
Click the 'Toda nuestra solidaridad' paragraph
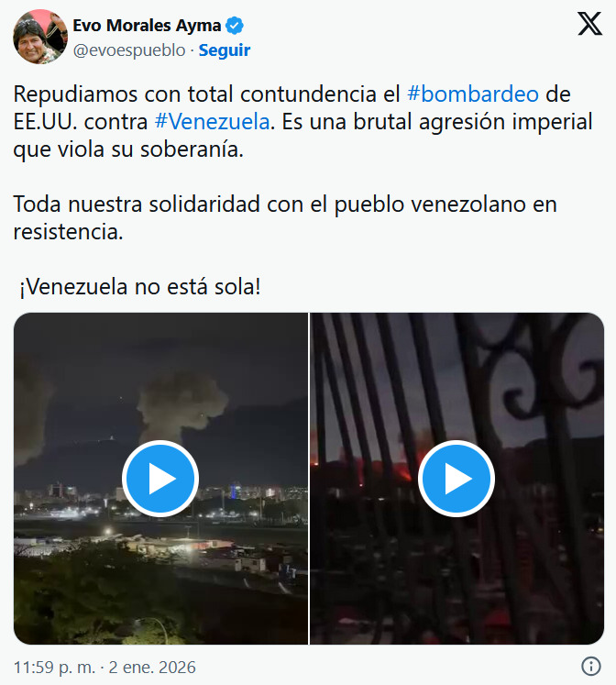click(285, 217)
